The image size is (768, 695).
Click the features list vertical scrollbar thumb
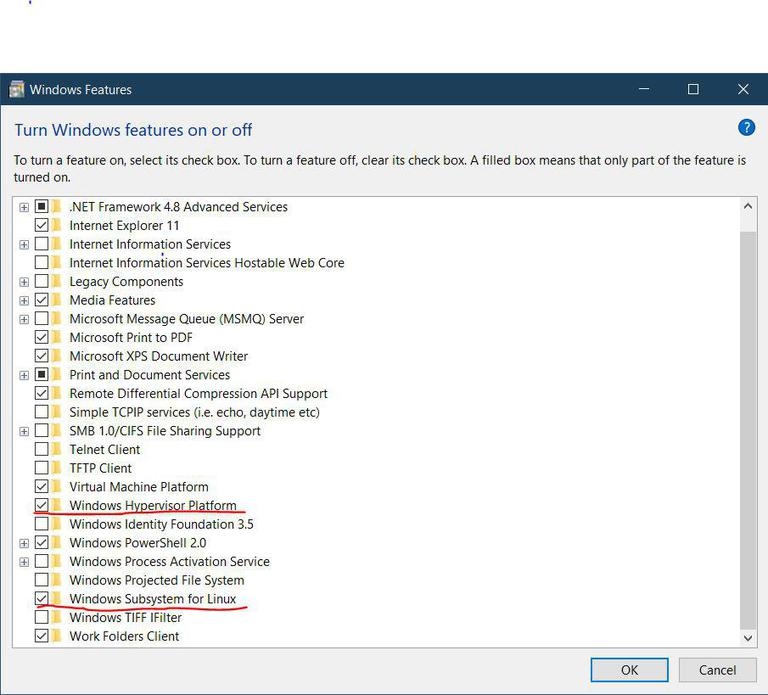[x=747, y=430]
